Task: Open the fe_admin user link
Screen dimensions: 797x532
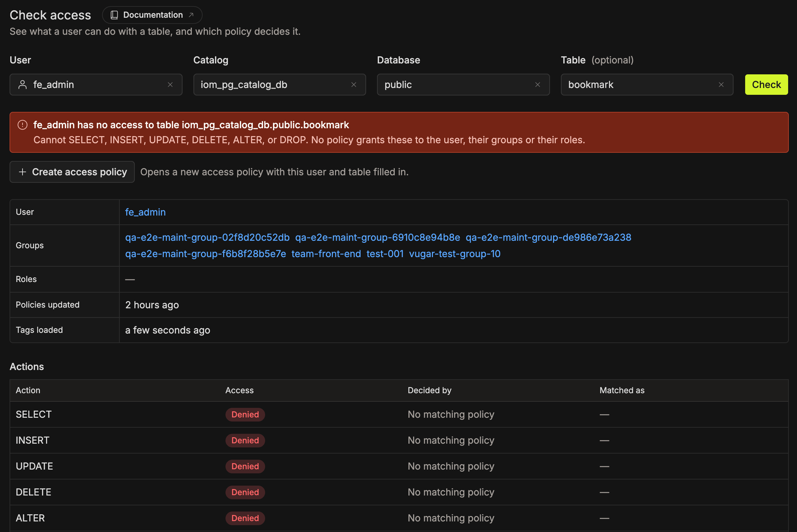Action: 145,212
